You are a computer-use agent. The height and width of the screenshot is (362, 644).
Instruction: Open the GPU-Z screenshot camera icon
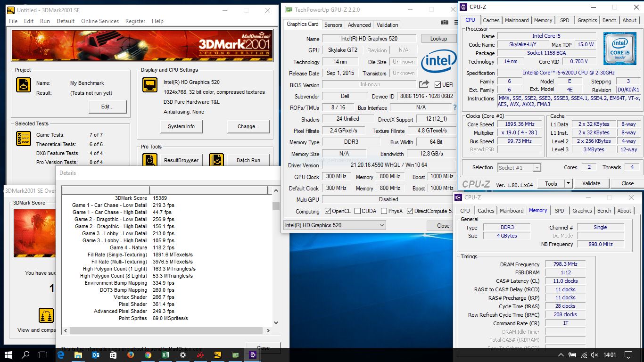(444, 22)
